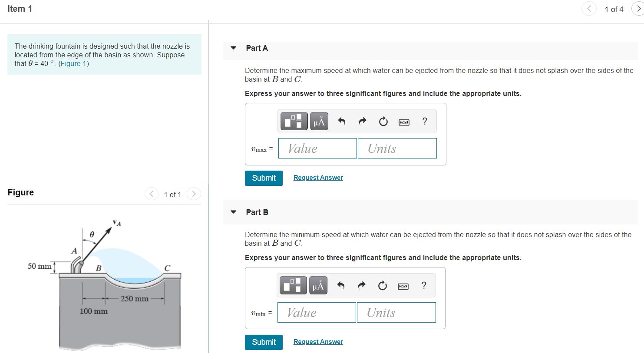Reset the Part A answer field
Image resolution: width=644 pixels, height=353 pixels.
click(x=383, y=121)
